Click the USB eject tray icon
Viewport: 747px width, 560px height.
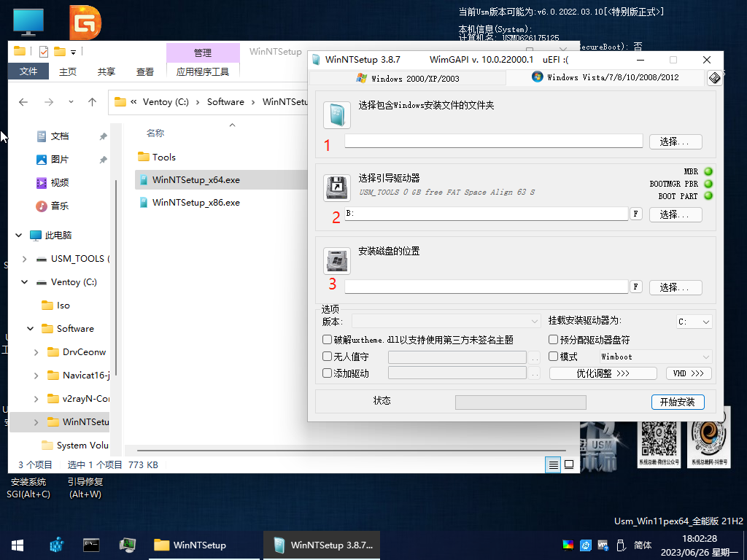(621, 545)
